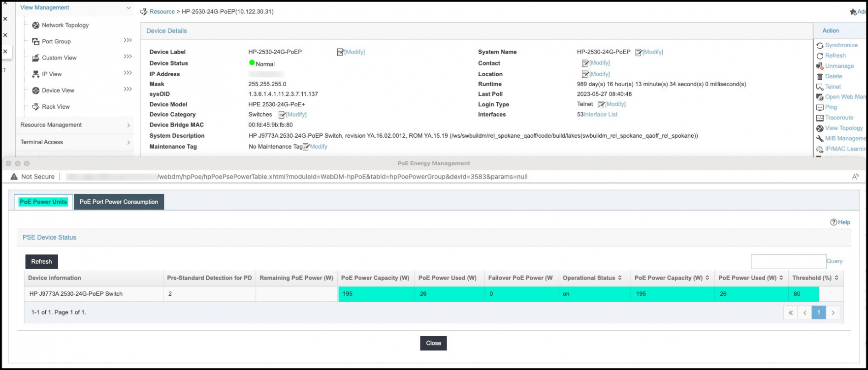
Task: Click the sort arrows on PoE Power Capacity header
Action: tap(707, 278)
